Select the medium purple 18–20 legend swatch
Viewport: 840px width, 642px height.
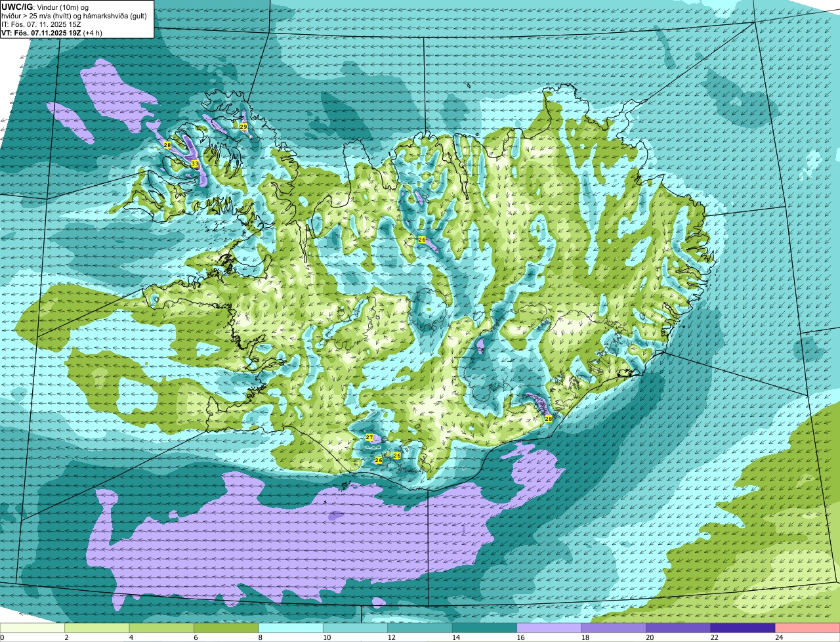pyautogui.click(x=614, y=628)
